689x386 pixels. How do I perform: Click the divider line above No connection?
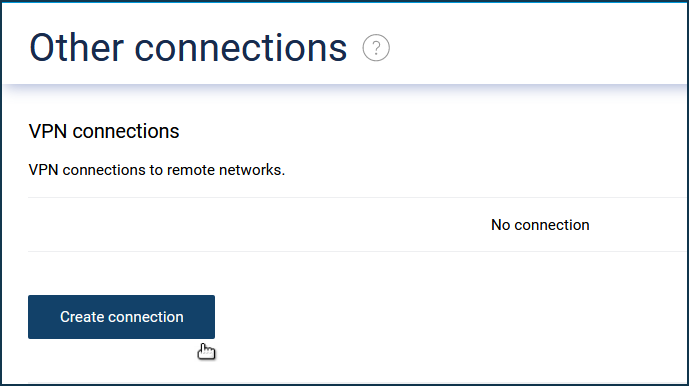pyautogui.click(x=358, y=197)
